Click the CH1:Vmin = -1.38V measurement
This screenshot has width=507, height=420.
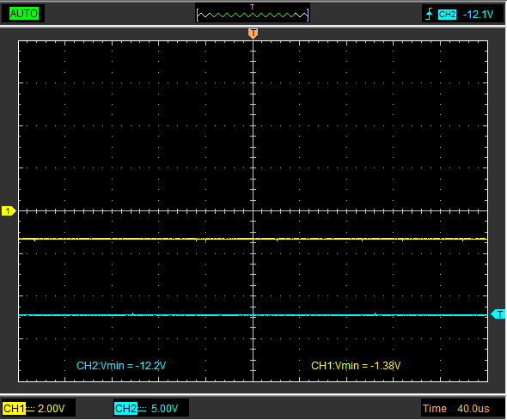point(356,366)
